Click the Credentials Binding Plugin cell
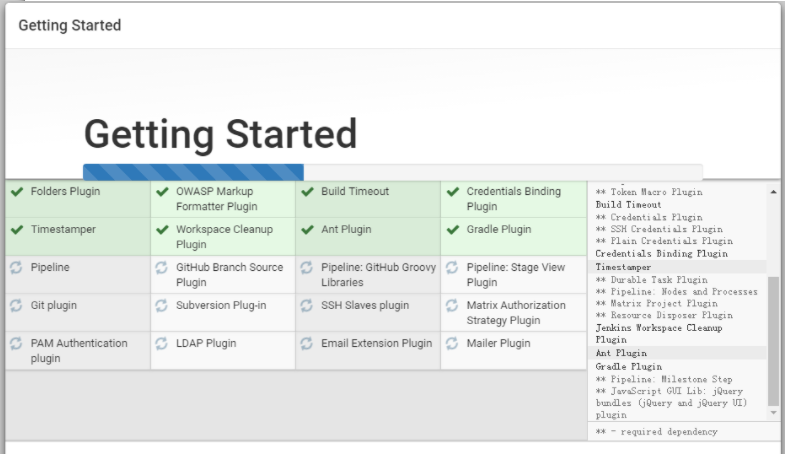 (513, 199)
